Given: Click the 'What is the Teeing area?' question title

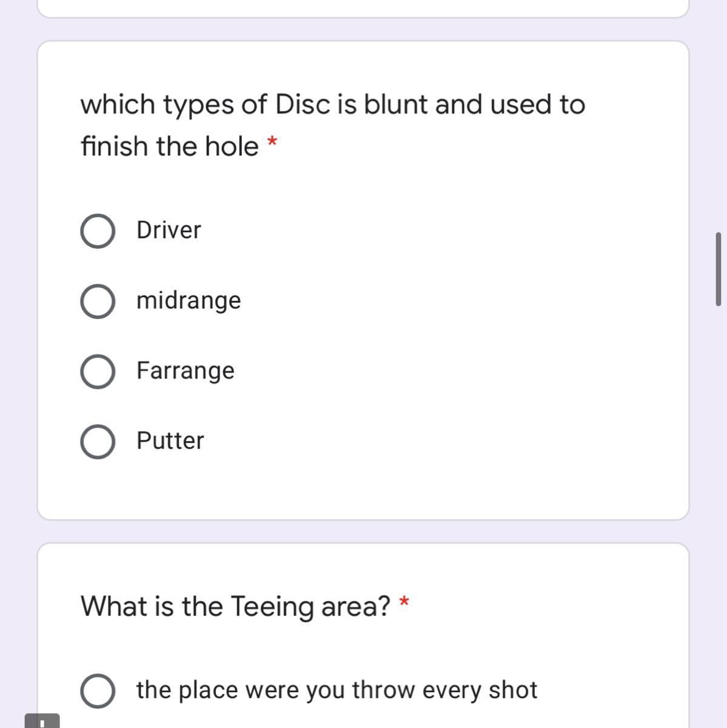Looking at the screenshot, I should coord(236,606).
